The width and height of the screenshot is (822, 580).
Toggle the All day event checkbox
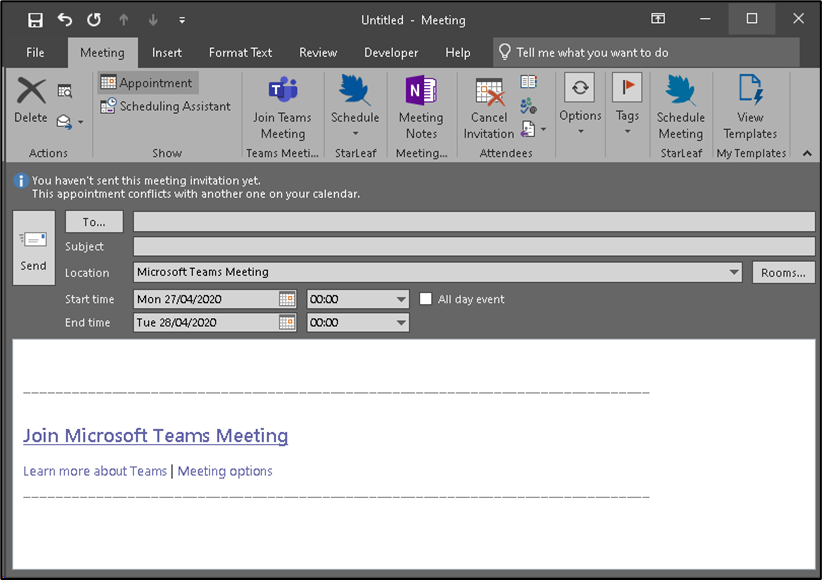click(x=426, y=299)
